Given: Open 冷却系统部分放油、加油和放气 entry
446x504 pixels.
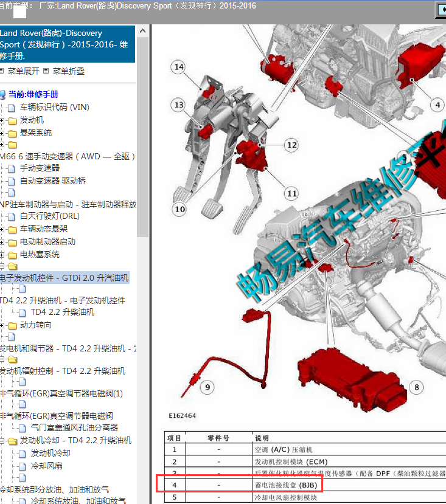Looking at the screenshot, I should tap(54, 489).
